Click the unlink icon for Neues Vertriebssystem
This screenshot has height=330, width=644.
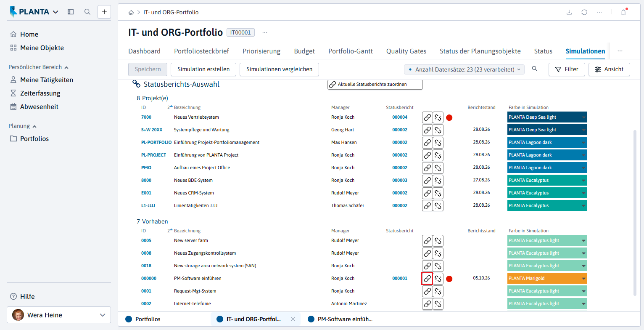point(438,117)
